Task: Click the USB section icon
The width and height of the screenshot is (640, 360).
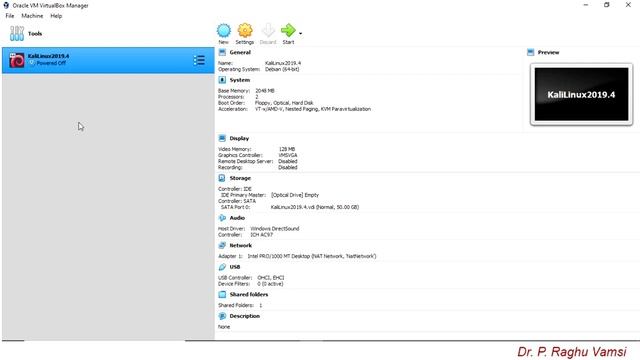Action: [222, 267]
